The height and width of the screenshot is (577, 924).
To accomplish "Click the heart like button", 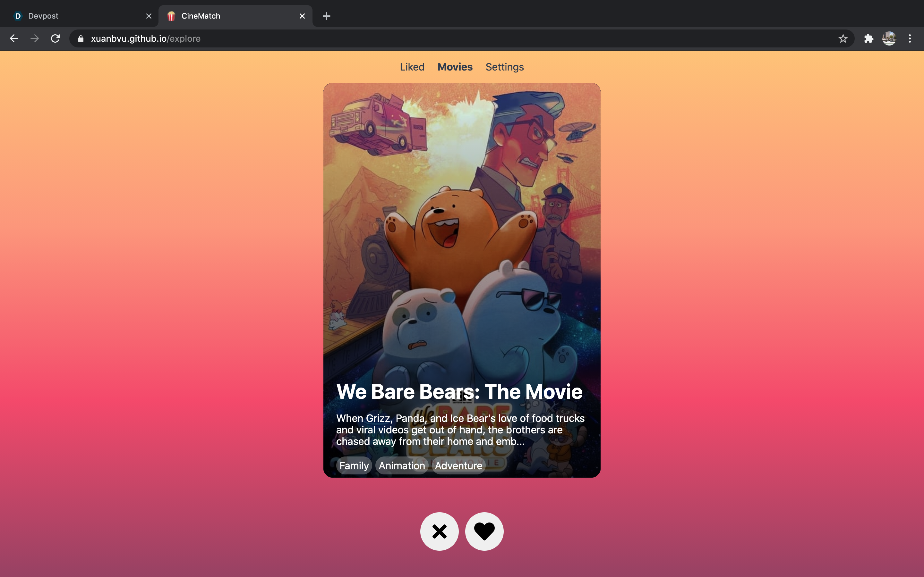I will click(484, 531).
